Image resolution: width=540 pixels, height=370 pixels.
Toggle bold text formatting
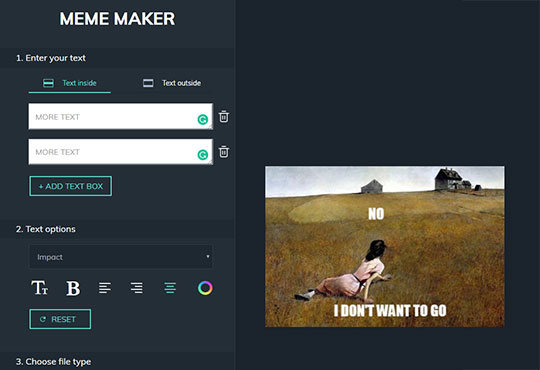tap(73, 288)
